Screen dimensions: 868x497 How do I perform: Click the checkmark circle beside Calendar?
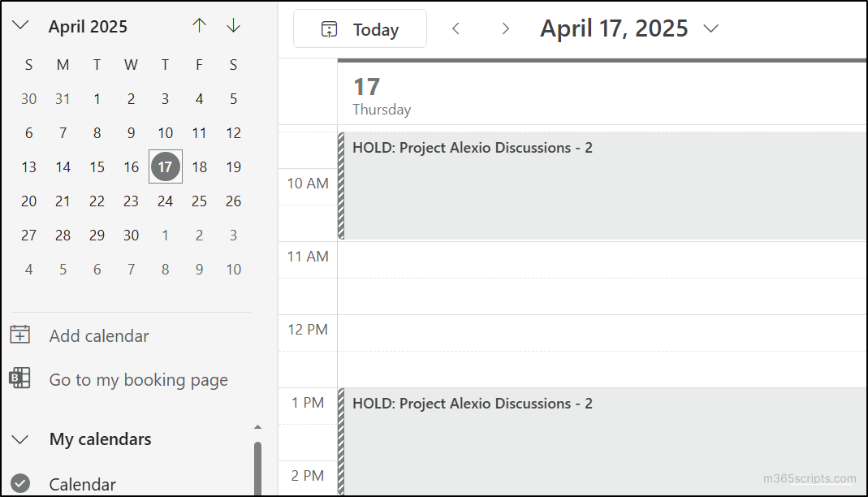pos(19,483)
